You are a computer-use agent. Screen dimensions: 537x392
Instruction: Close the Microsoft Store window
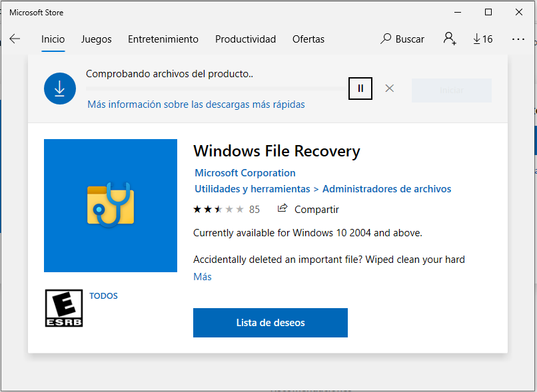tap(519, 13)
